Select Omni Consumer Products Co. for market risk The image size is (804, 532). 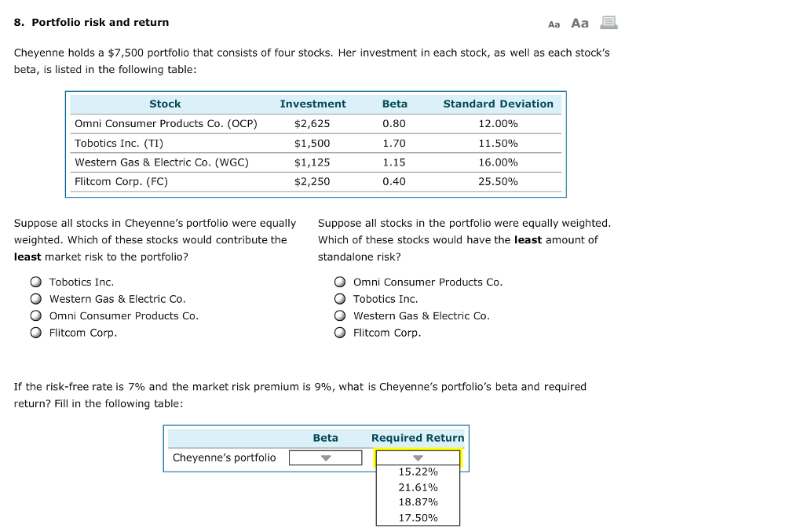(35, 316)
